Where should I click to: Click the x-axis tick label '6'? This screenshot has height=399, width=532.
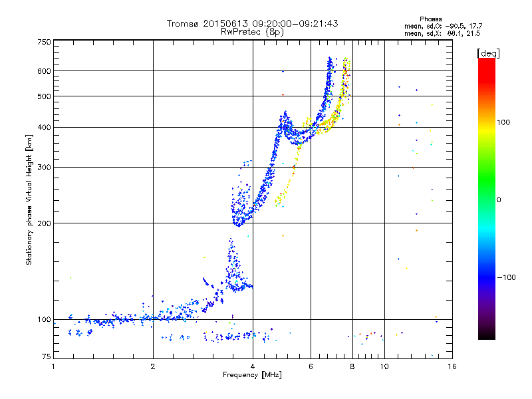(311, 366)
